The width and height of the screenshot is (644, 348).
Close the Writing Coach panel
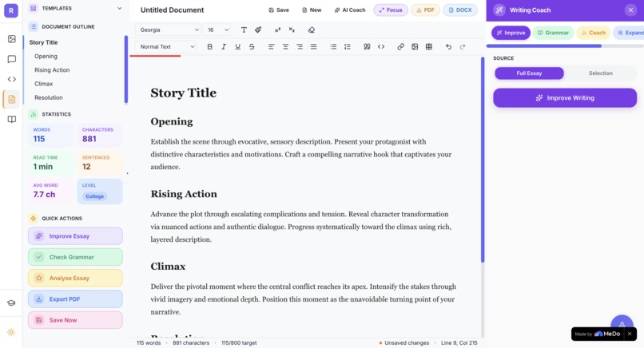pyautogui.click(x=631, y=10)
